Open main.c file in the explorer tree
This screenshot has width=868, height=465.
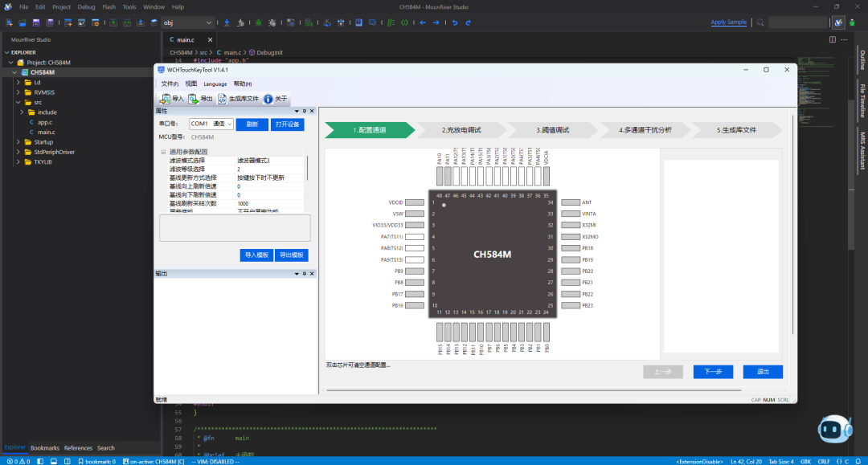(46, 133)
